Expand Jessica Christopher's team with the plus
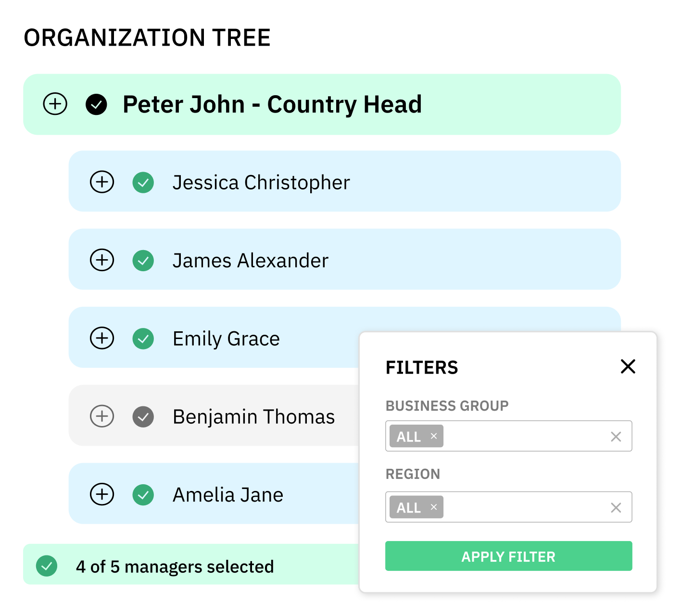The width and height of the screenshot is (681, 616). pyautogui.click(x=101, y=182)
